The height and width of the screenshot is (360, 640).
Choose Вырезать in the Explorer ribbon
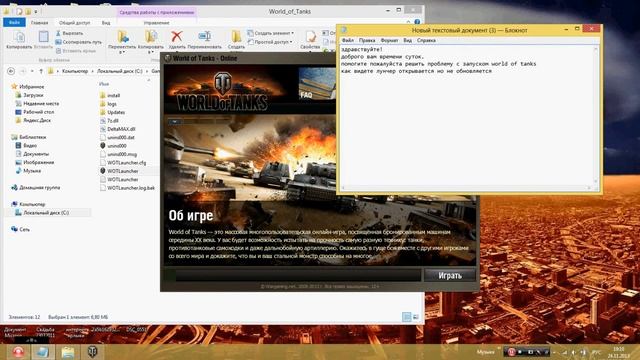(x=69, y=33)
